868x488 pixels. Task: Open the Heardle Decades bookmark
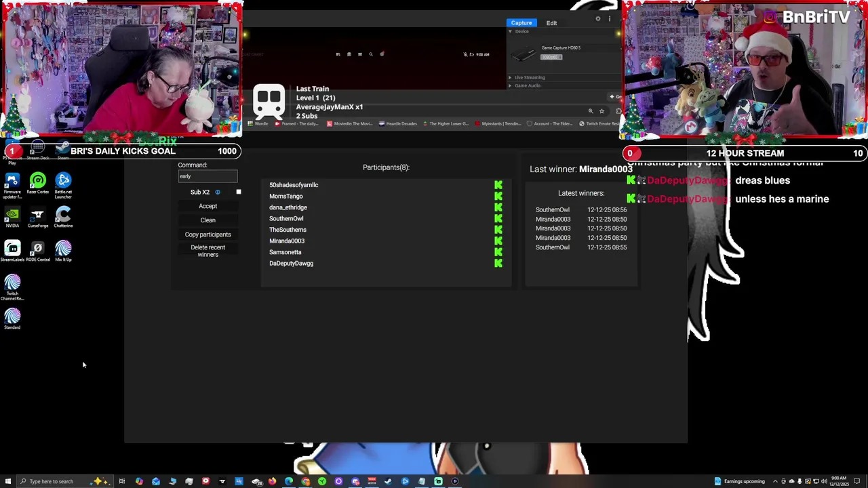(x=399, y=124)
